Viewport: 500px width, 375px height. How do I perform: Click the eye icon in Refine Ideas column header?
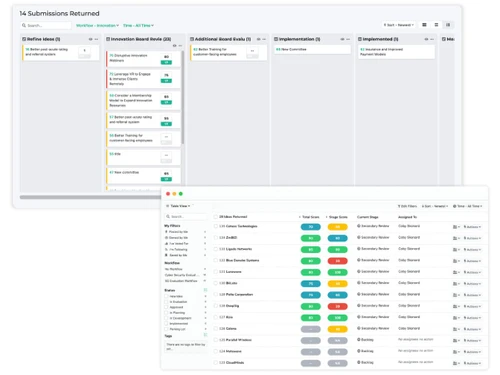90,39
